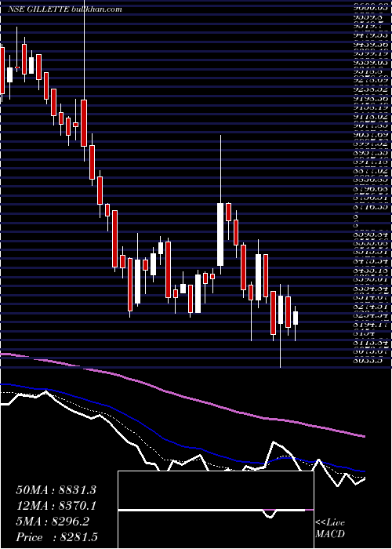Click the 9118.02 price axis label

[x=370, y=118]
